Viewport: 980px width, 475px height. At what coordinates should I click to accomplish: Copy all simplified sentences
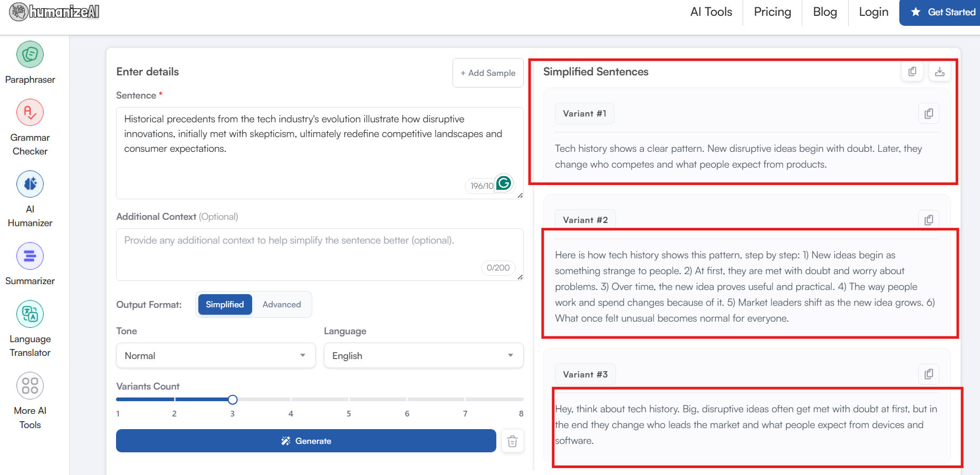coord(912,72)
